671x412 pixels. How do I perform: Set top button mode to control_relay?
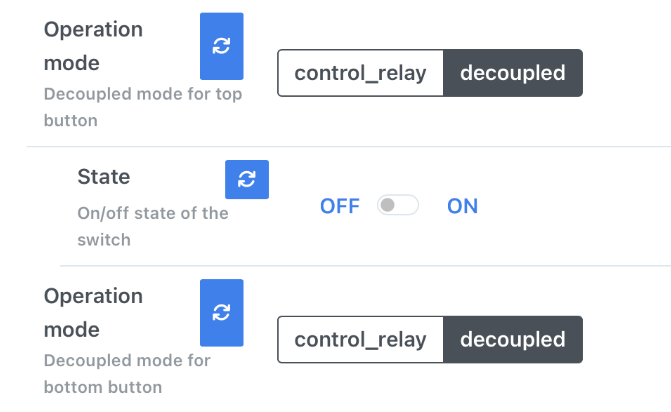360,73
